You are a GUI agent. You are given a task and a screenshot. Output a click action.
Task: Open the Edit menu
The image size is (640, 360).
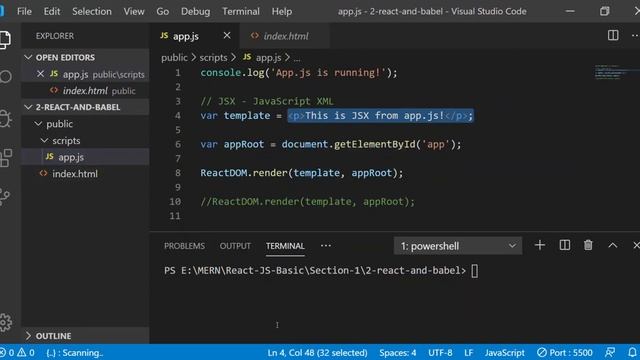[52, 11]
